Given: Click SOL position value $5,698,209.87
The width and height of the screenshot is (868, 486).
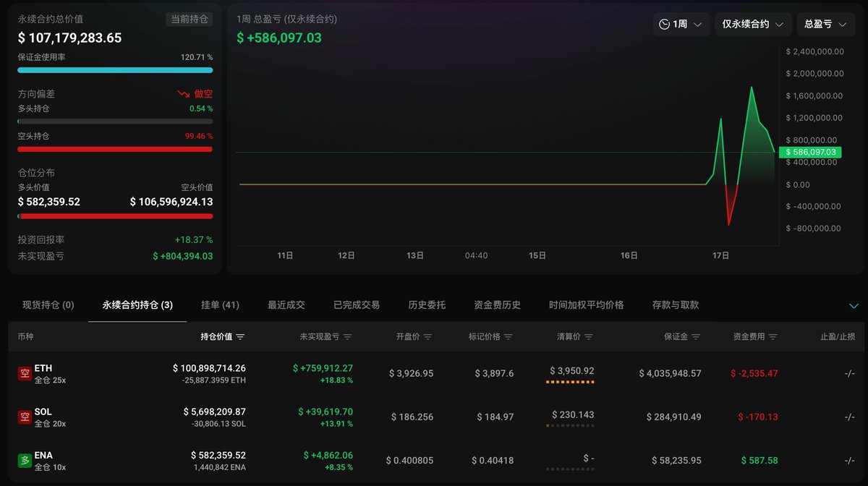Looking at the screenshot, I should point(214,412).
